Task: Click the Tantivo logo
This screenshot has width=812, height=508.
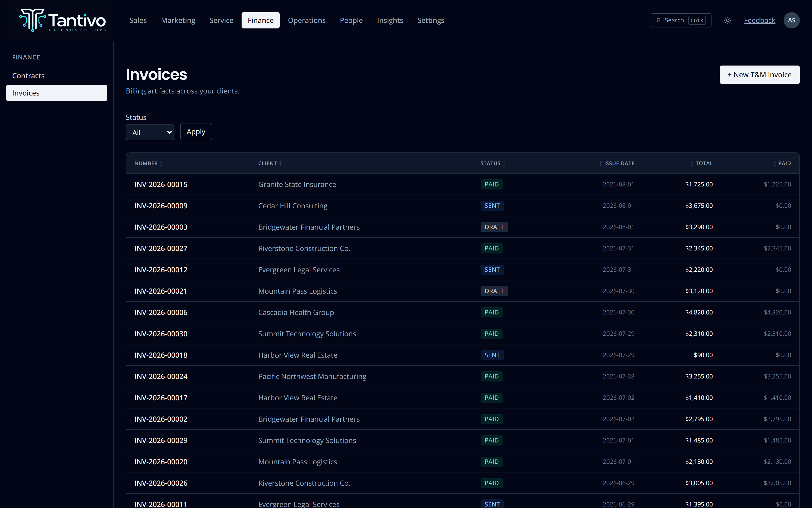Action: [x=63, y=20]
